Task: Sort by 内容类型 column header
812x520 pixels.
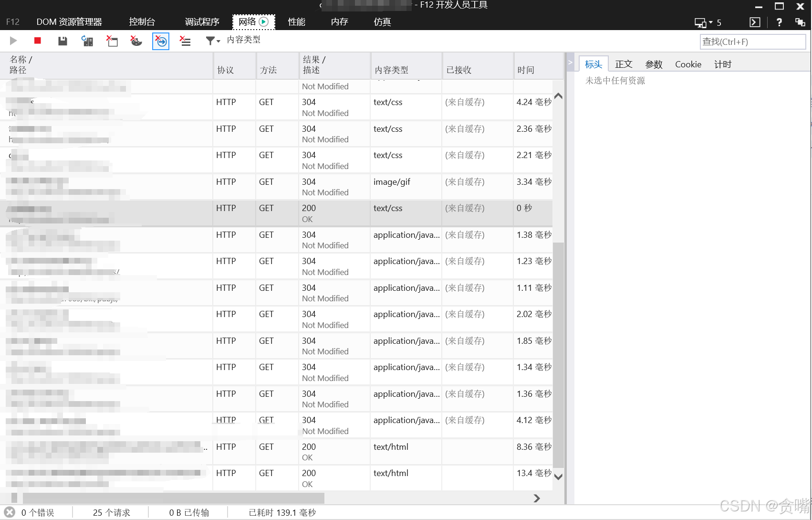Action: pos(406,65)
